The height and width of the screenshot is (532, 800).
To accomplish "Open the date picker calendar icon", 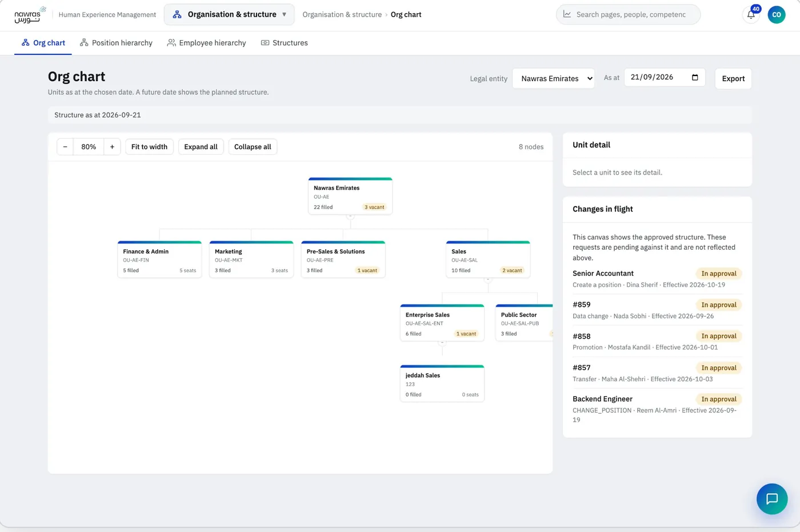I will click(695, 77).
